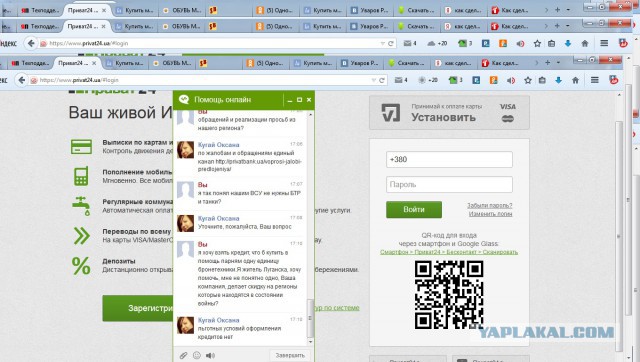Viewport: 640px width, 362px height.
Task: Bookmark this page with the star in front window
Action: 527,80
